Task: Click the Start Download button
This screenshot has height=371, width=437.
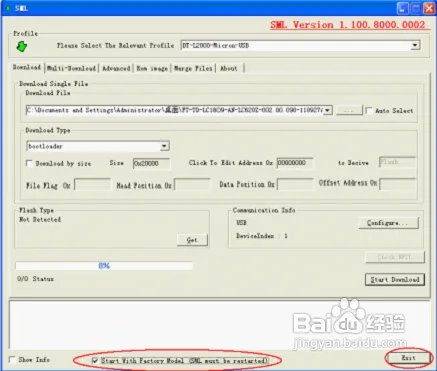Action: (x=395, y=279)
